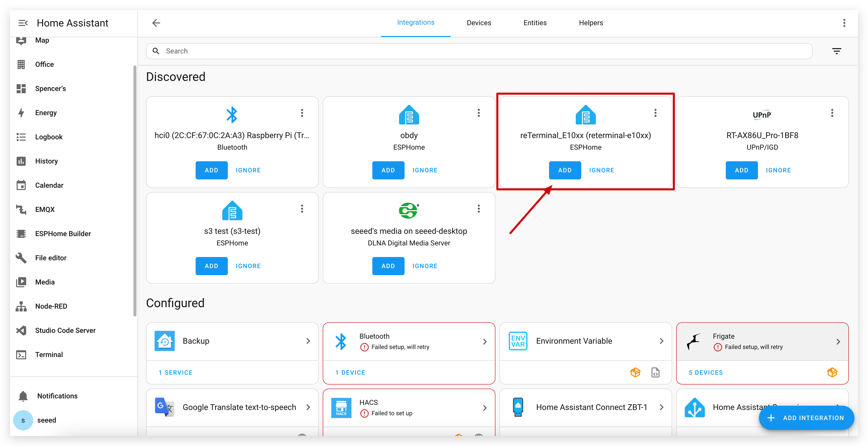Screen dimensions: 868x446
Task: Click the File editor wrench icon in the sidebar
Action: (x=21, y=258)
